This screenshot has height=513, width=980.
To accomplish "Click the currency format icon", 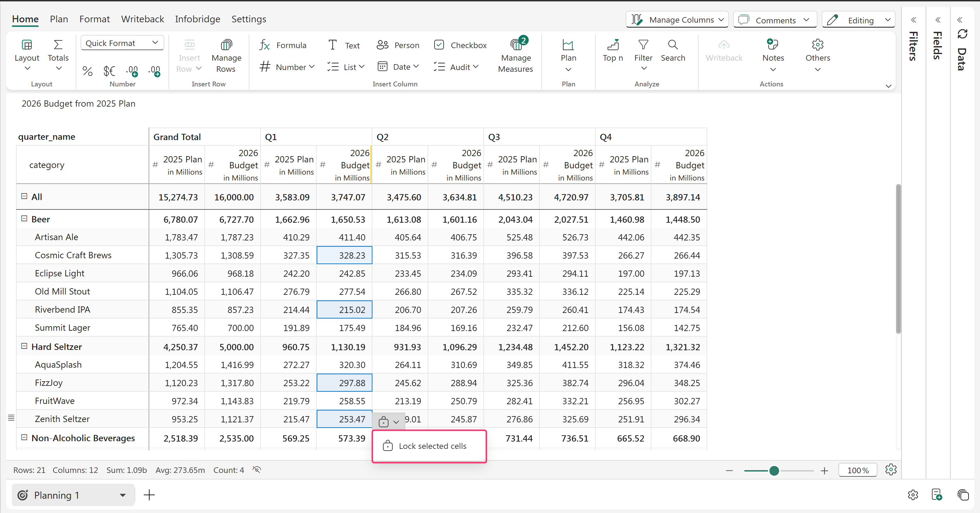I will pyautogui.click(x=109, y=71).
